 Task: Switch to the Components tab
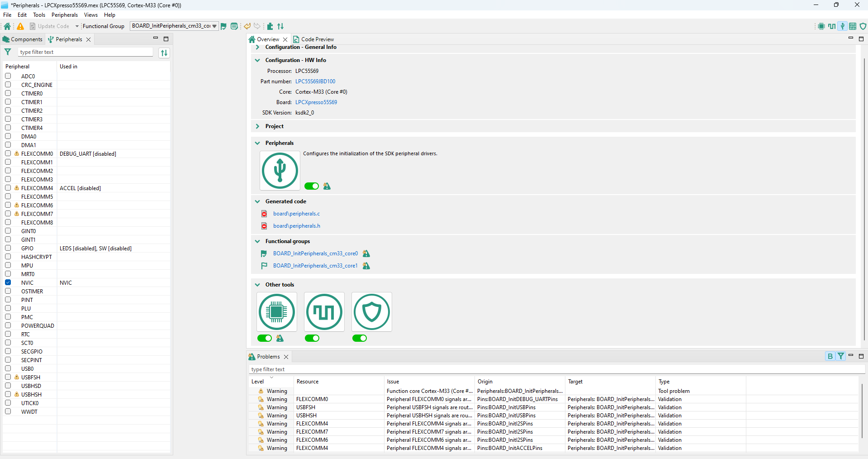tap(23, 39)
